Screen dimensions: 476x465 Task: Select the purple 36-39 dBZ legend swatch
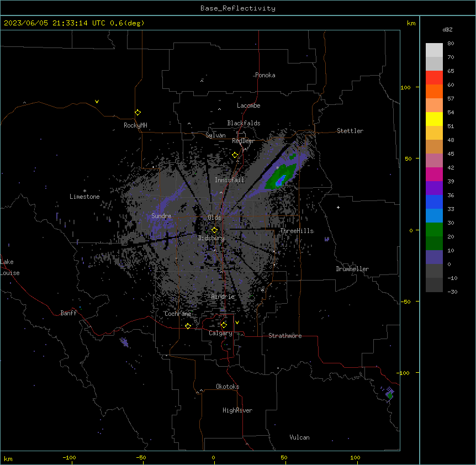pyautogui.click(x=434, y=188)
